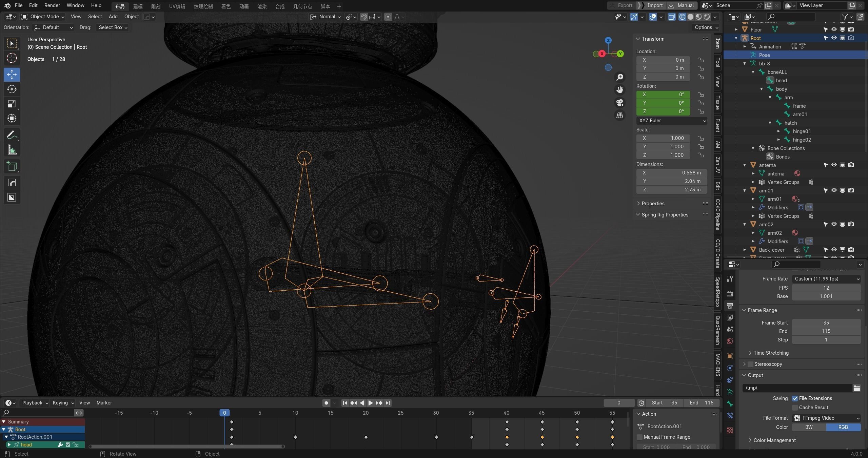Jump to the end frame

pos(388,403)
